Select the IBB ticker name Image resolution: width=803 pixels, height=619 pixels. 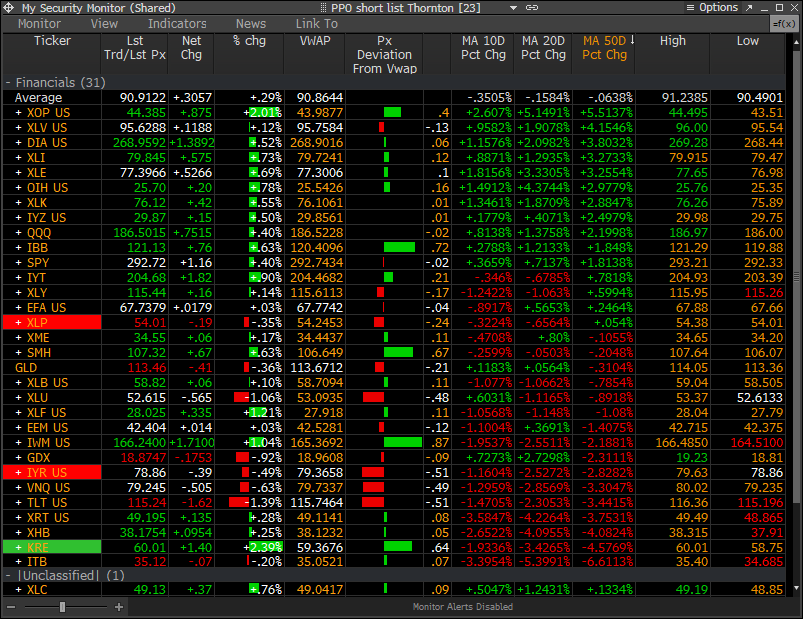click(x=37, y=248)
